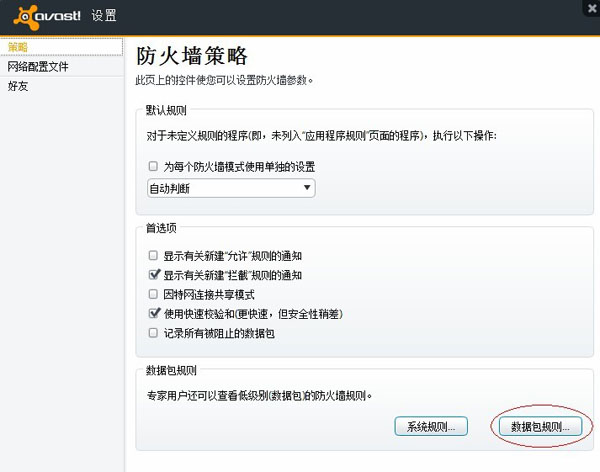Toggle 显示有关新建"允许"规则的通知 checkbox
Viewport: 600px width, 472px height.
(153, 255)
